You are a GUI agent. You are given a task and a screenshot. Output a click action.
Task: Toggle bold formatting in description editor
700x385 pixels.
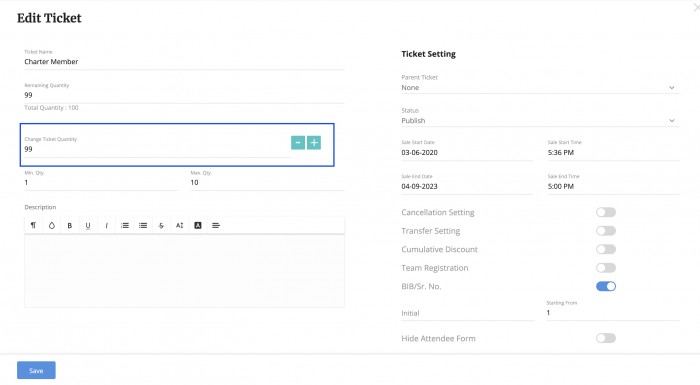70,226
